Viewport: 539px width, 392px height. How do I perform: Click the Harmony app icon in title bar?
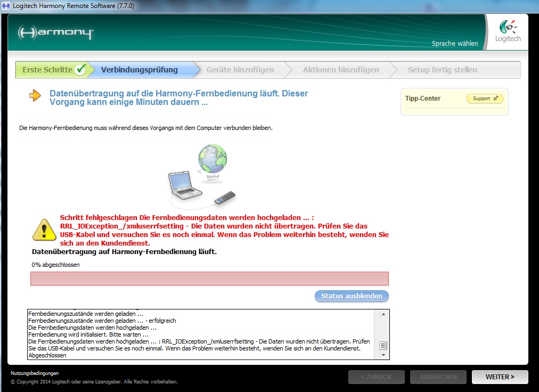point(6,6)
